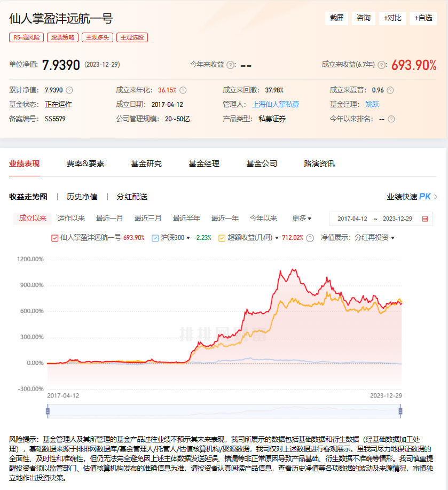Open the calendar icon in date range field
Image resolution: width=448 pixels, height=490 pixels.
pyautogui.click(x=425, y=219)
